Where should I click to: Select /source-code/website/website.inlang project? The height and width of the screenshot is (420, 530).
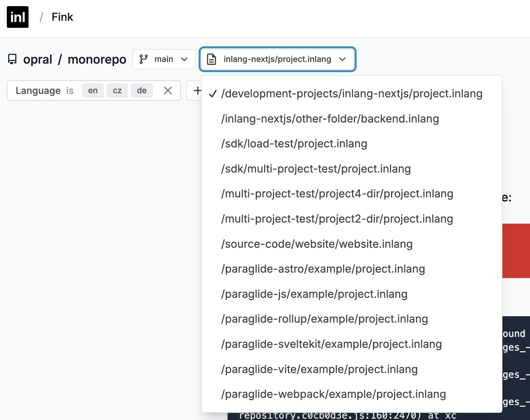point(352,244)
